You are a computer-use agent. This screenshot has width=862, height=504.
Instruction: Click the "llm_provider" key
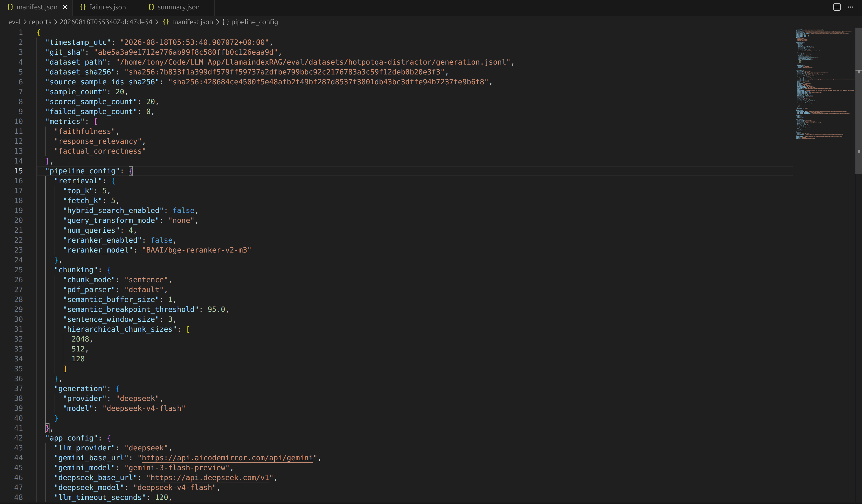(x=85, y=448)
